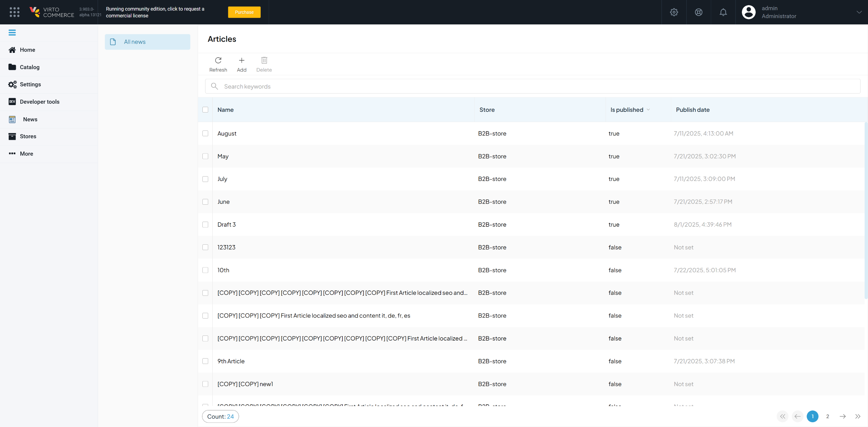
Task: Collapse sidebar with hamburger icon
Action: tap(12, 33)
